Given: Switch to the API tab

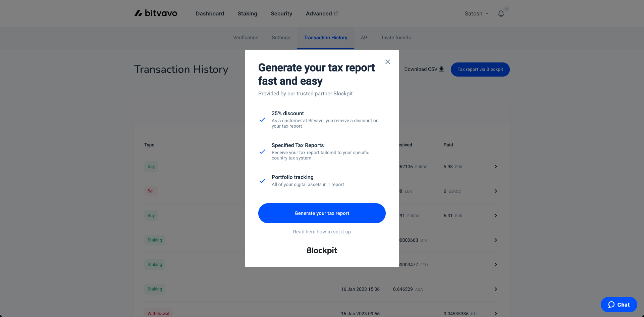Looking at the screenshot, I should click(365, 38).
